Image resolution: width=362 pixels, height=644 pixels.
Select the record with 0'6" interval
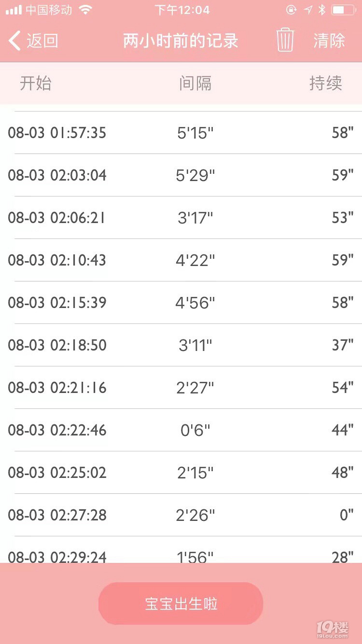(x=181, y=430)
